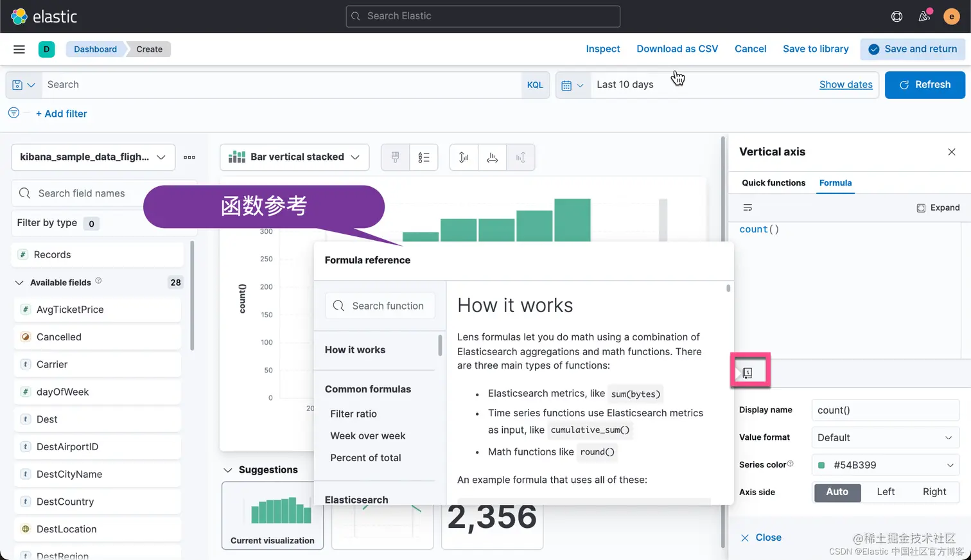The image size is (971, 560).
Task: Click Available fields info icon
Action: tap(98, 281)
